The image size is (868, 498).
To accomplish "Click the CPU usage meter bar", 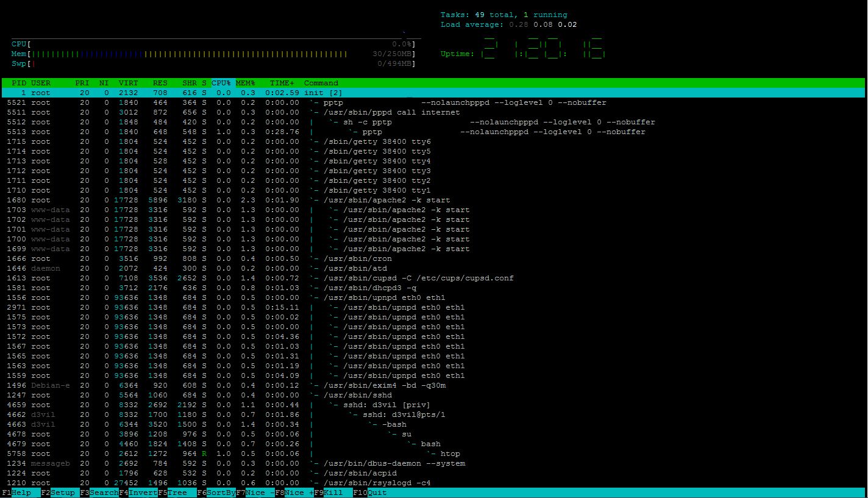I will point(213,44).
